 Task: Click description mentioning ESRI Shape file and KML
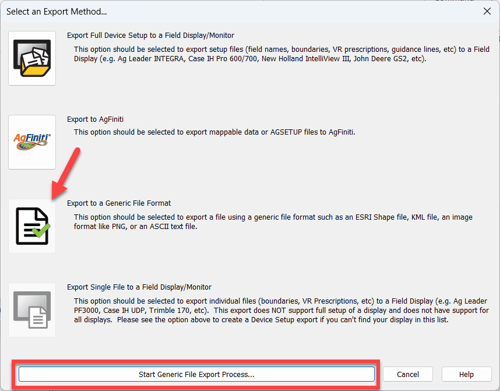click(x=273, y=222)
